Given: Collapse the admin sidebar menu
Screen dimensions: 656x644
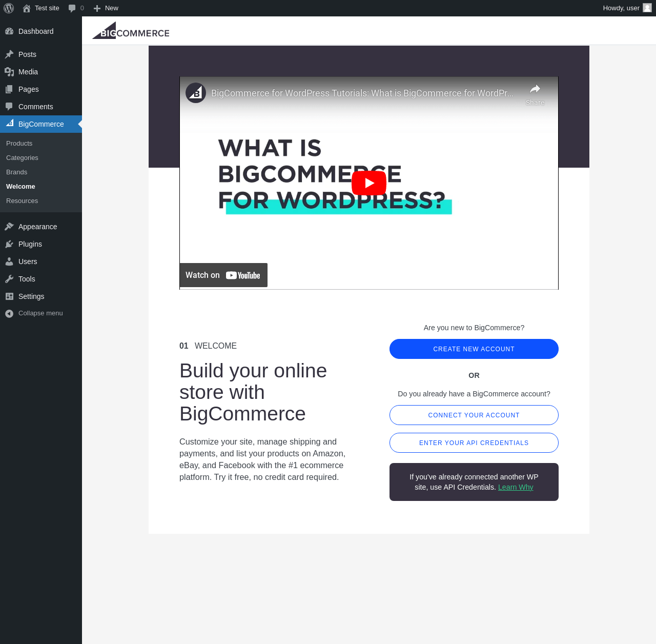Looking at the screenshot, I should [41, 313].
